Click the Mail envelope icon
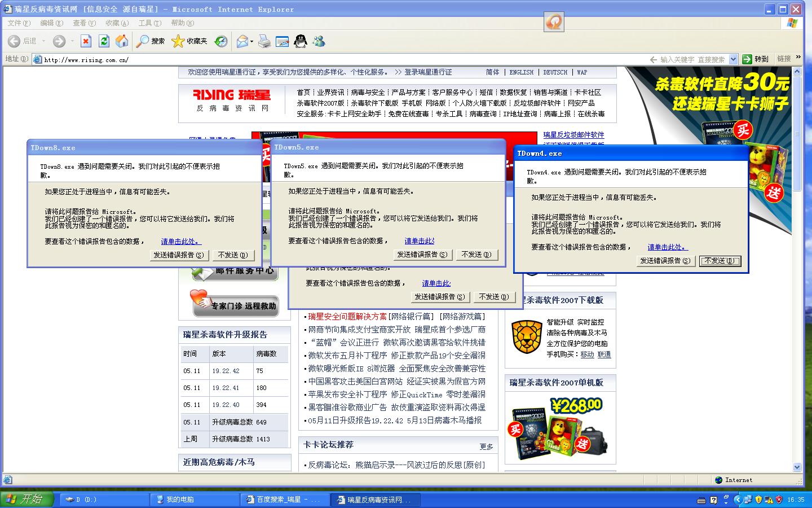The height and width of the screenshot is (508, 812). point(242,41)
